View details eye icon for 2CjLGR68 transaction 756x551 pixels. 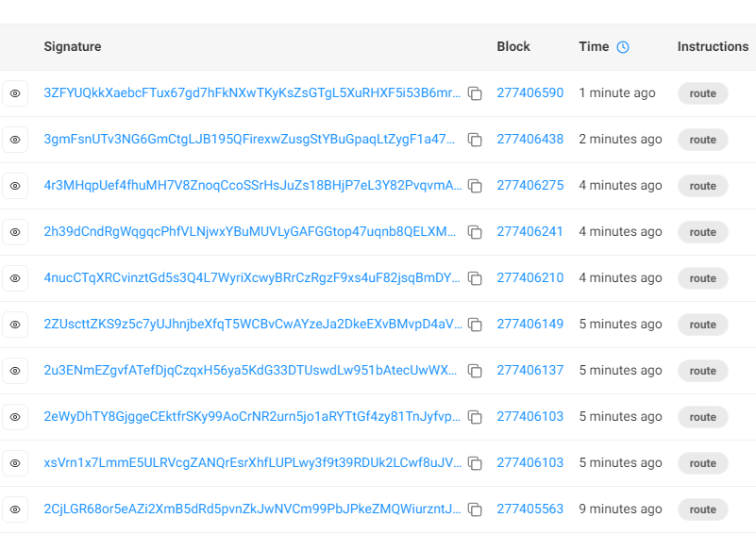click(15, 509)
